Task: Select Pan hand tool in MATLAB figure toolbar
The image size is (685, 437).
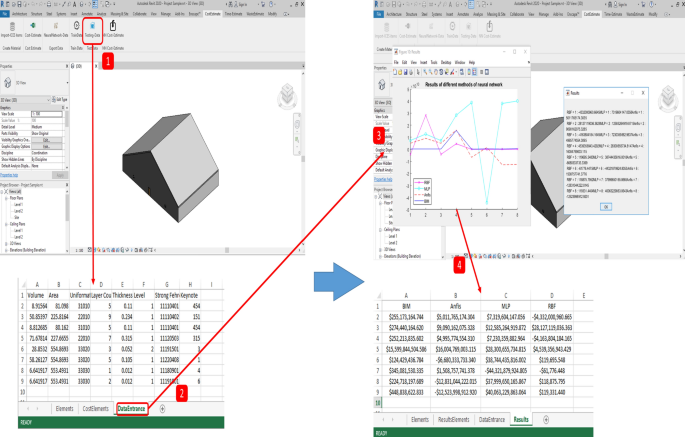Action: (x=436, y=72)
